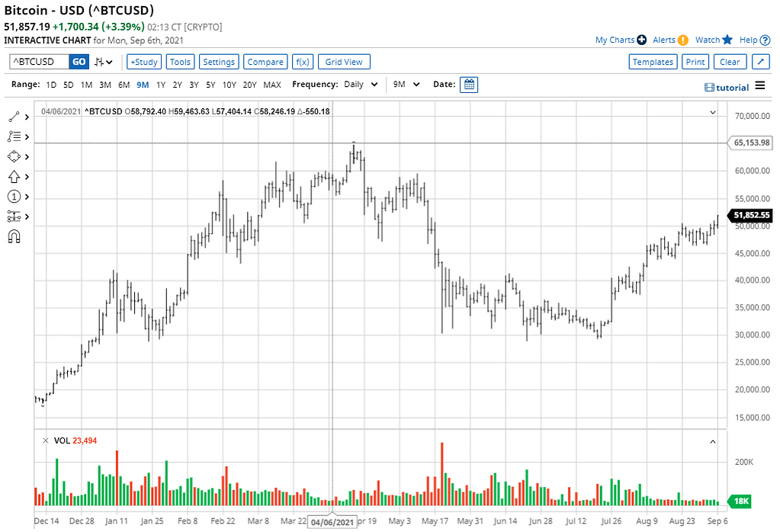Click the 04/06/2021 crosshair date marker
The width and height of the screenshot is (780, 532).
pos(332,522)
